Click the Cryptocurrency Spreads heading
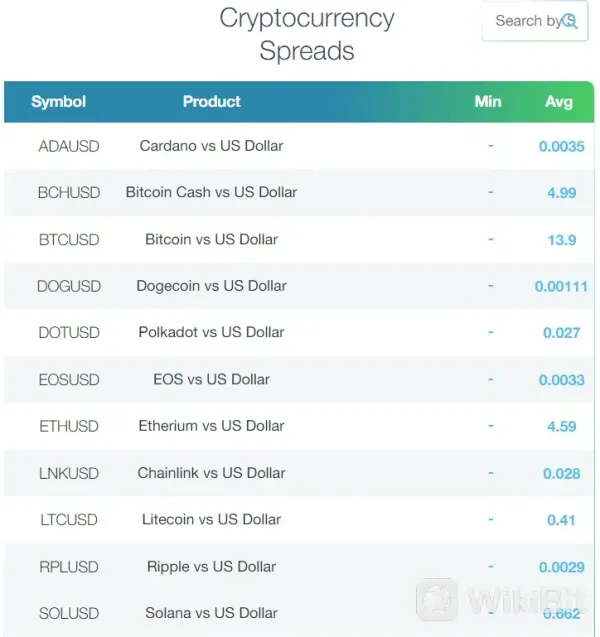This screenshot has height=637, width=600. (307, 34)
